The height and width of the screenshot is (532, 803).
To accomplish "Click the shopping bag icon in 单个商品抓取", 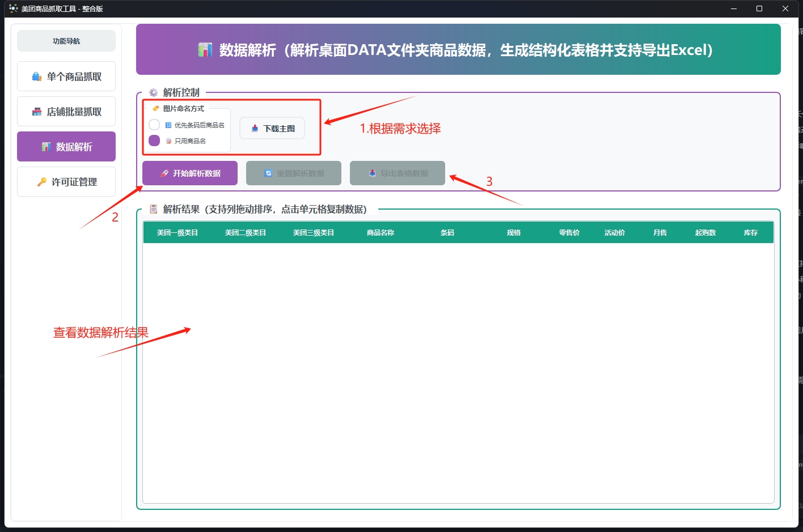I will coord(37,76).
